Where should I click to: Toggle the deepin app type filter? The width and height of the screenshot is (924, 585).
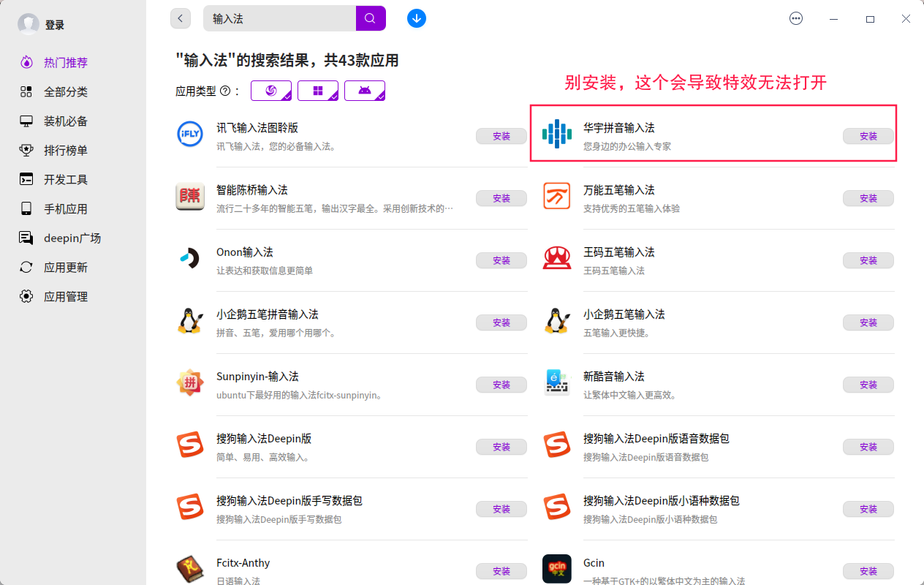[270, 91]
